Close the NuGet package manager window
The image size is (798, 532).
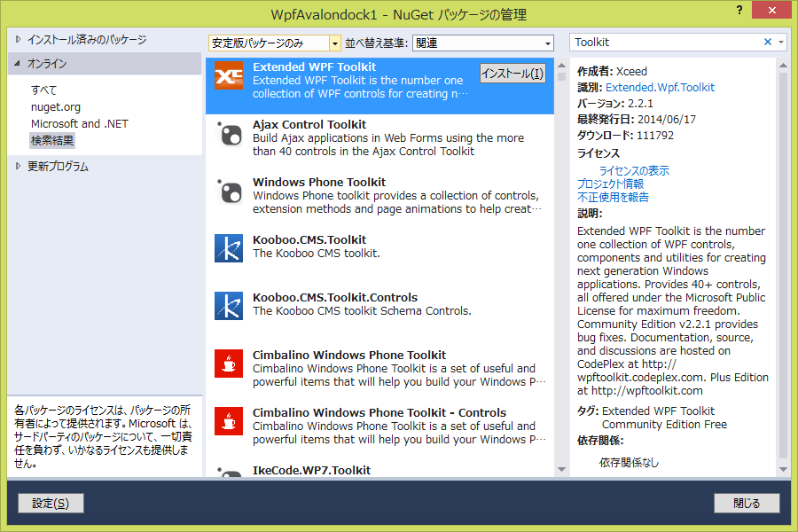coord(771,10)
